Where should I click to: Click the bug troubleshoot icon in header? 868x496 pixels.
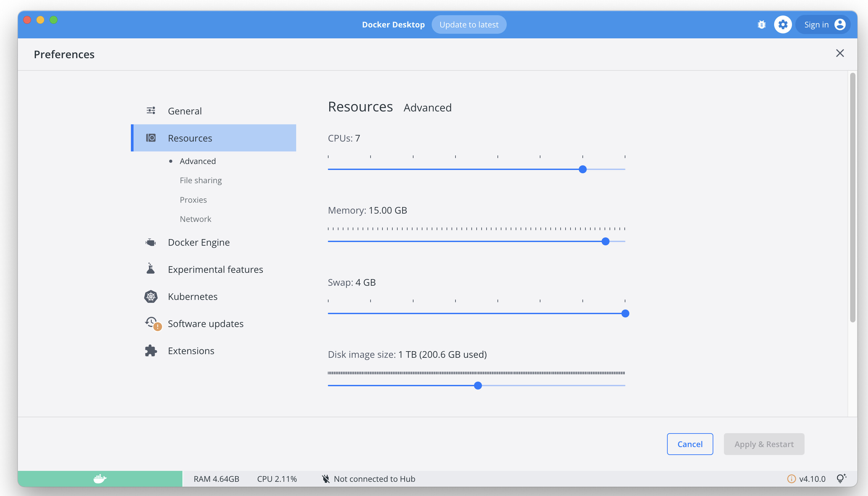pyautogui.click(x=762, y=24)
